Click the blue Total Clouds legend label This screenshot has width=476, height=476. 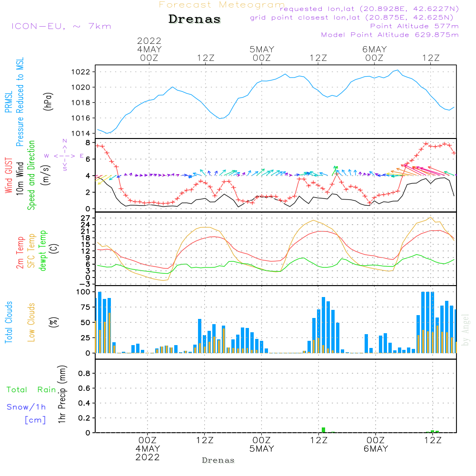click(x=8, y=322)
